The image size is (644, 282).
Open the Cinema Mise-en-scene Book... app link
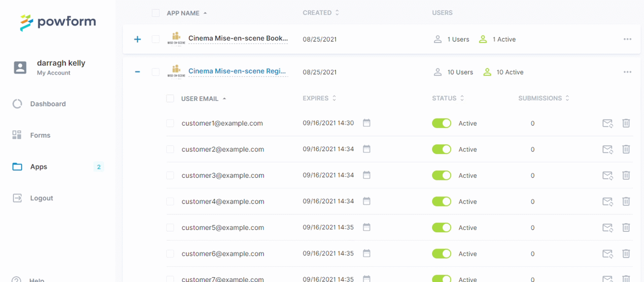(238, 38)
